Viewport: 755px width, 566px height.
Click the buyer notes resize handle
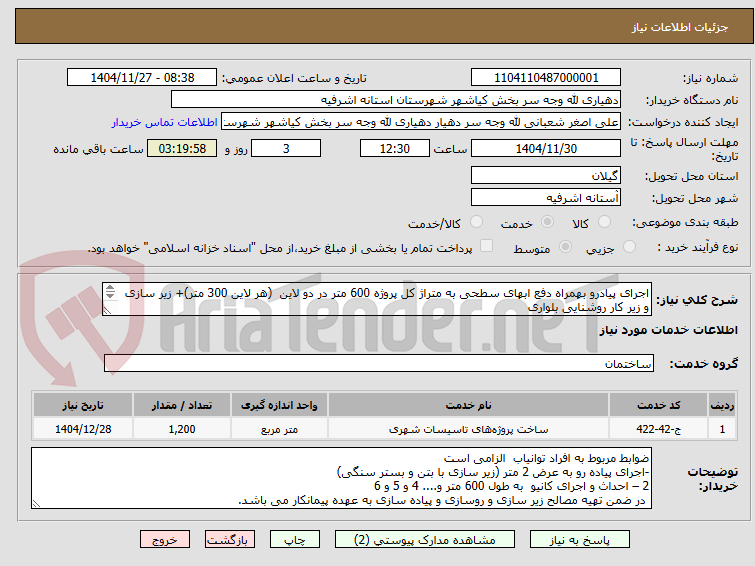point(36,504)
